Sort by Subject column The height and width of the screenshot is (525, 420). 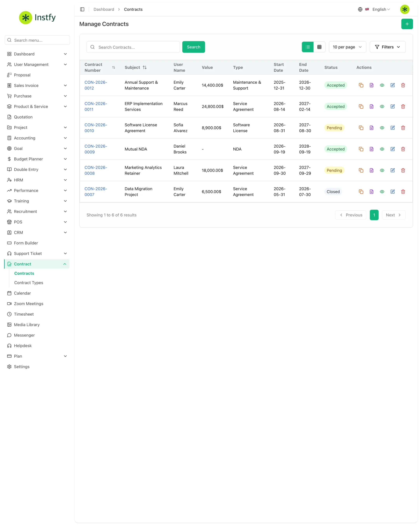click(145, 67)
